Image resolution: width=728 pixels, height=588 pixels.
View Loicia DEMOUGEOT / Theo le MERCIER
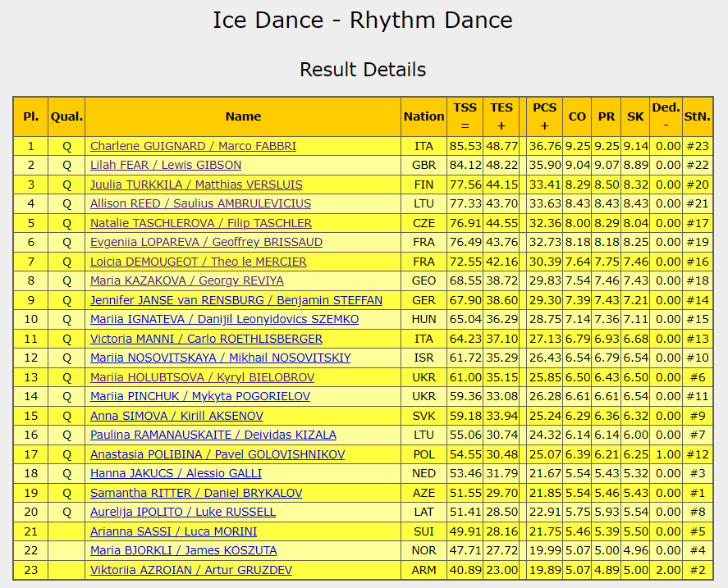[199, 262]
